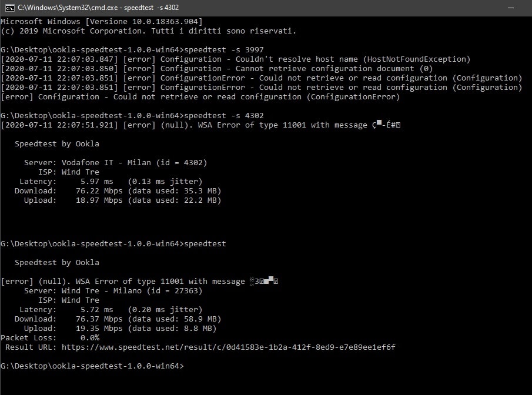Click the 'Packet Loss: 0.0%' line

50,337
